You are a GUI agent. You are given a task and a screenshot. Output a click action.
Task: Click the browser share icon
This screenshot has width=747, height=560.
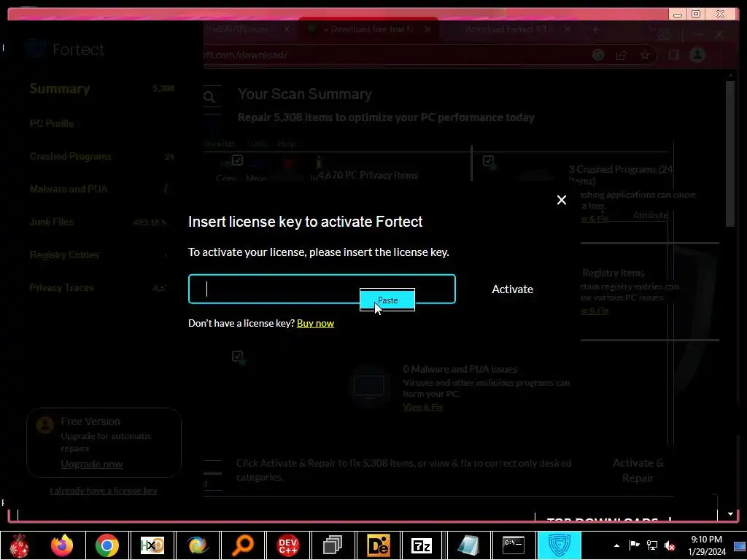622,55
